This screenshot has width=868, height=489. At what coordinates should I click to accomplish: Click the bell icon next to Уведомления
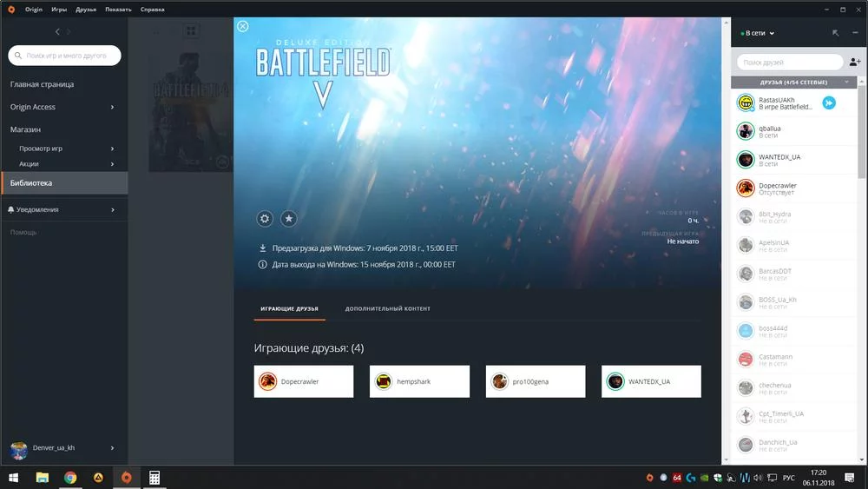click(11, 209)
